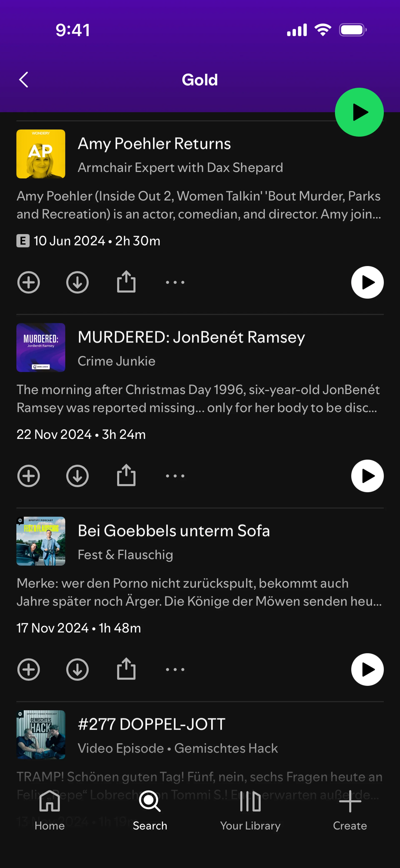Open three-dot menu for JonBenét Ramsey episode
Screen dimensions: 400x868
175,476
